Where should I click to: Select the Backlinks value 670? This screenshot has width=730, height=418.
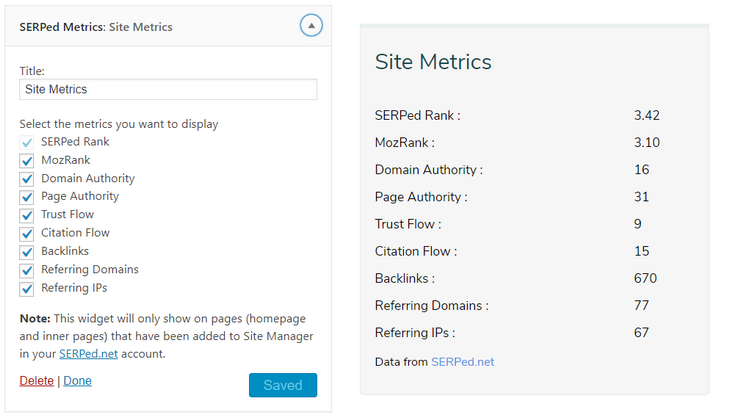coord(645,278)
